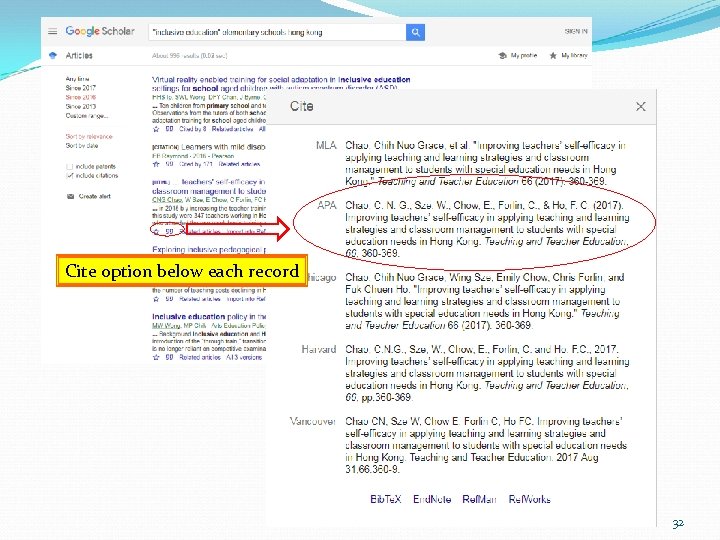
Task: Open Exploring inclusive pedagogical result title
Action: 209,249
